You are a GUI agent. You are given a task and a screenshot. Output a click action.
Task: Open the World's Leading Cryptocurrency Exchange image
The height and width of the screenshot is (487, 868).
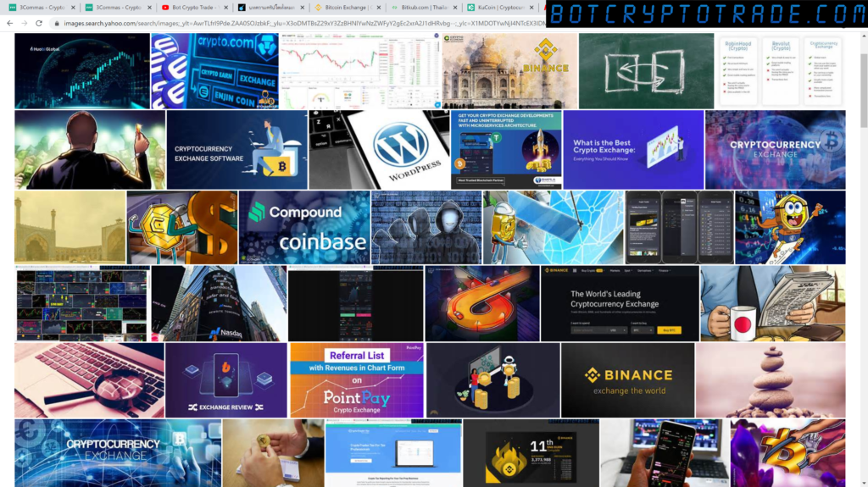click(620, 303)
